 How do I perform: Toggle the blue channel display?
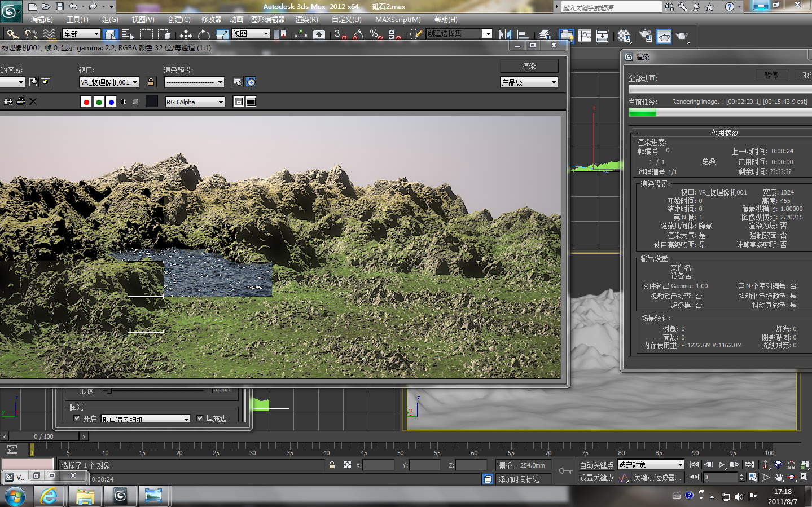click(111, 102)
